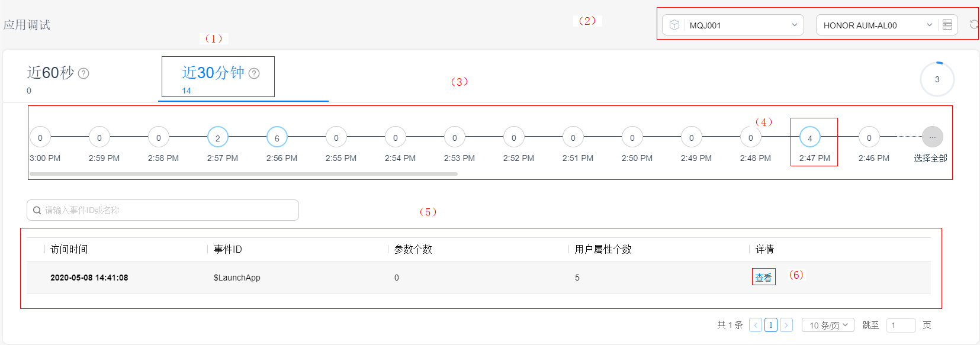Click the timeline horizontal scrollbar
Image resolution: width=980 pixels, height=345 pixels.
(243, 174)
